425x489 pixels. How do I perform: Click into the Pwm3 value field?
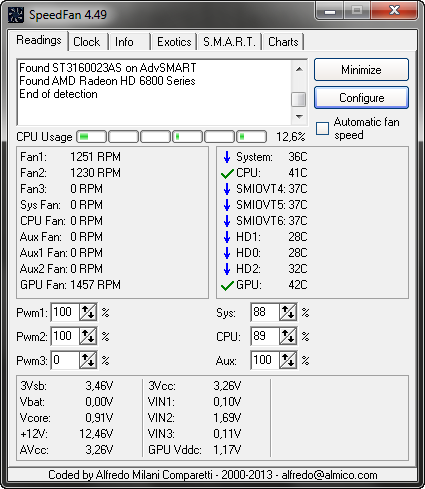pyautogui.click(x=65, y=360)
